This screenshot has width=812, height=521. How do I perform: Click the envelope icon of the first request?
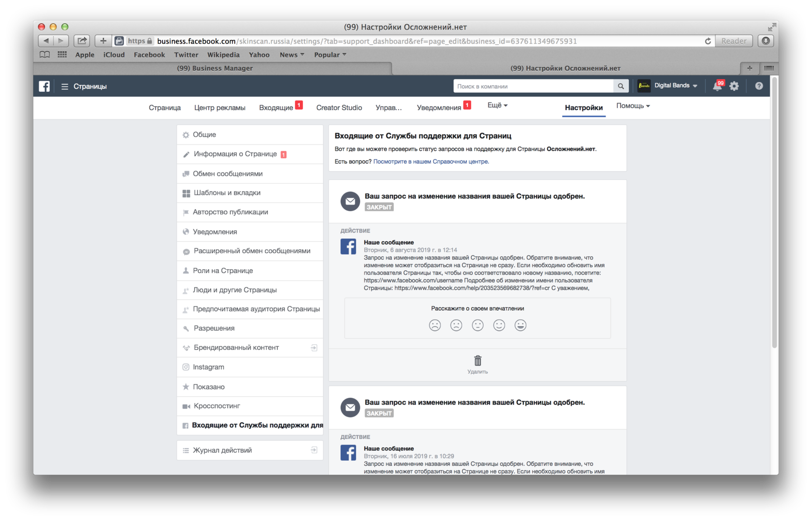coord(350,201)
